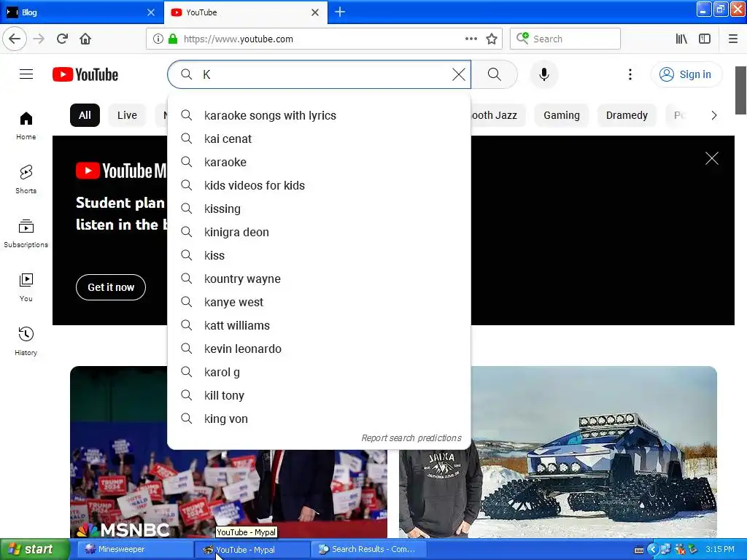Open Shorts in the sidebar
The width and height of the screenshot is (747, 560).
pos(26,179)
